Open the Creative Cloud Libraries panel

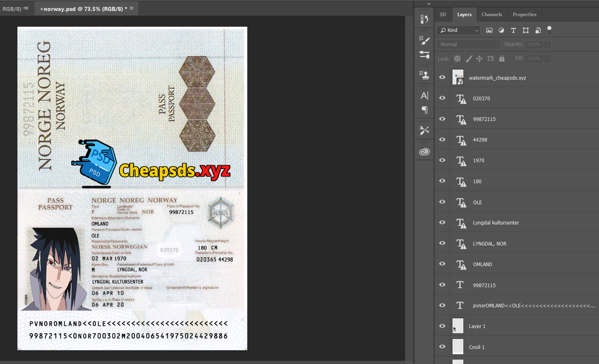(424, 152)
